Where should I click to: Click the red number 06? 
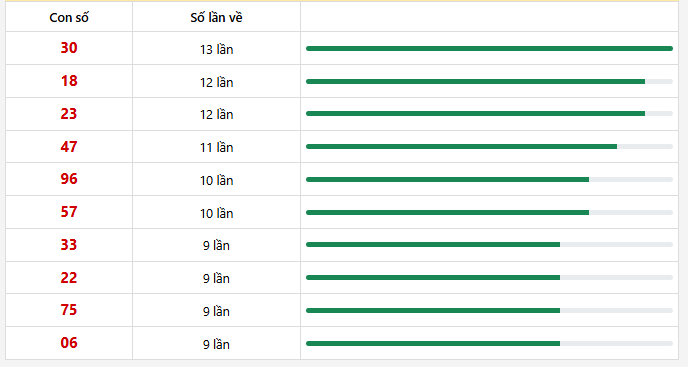[69, 343]
